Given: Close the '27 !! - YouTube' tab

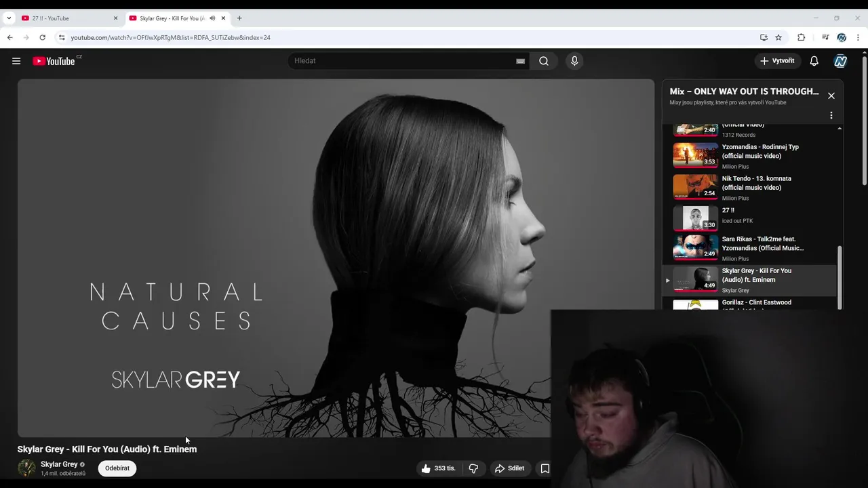Looking at the screenshot, I should (115, 18).
